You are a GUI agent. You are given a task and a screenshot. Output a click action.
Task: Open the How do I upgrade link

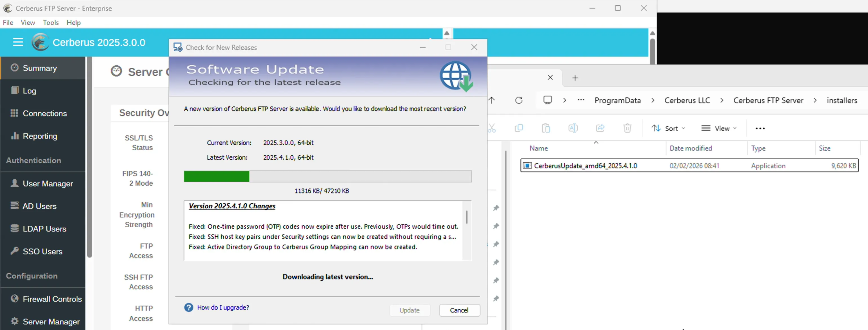pyautogui.click(x=223, y=307)
